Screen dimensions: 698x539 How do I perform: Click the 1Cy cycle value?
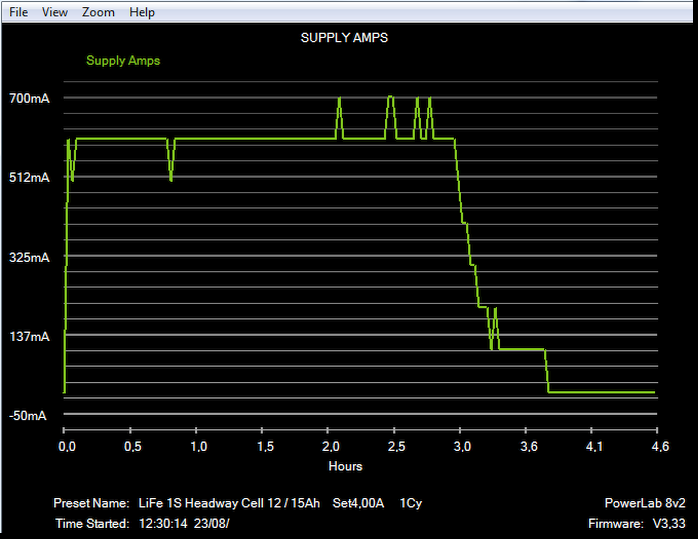pos(411,503)
